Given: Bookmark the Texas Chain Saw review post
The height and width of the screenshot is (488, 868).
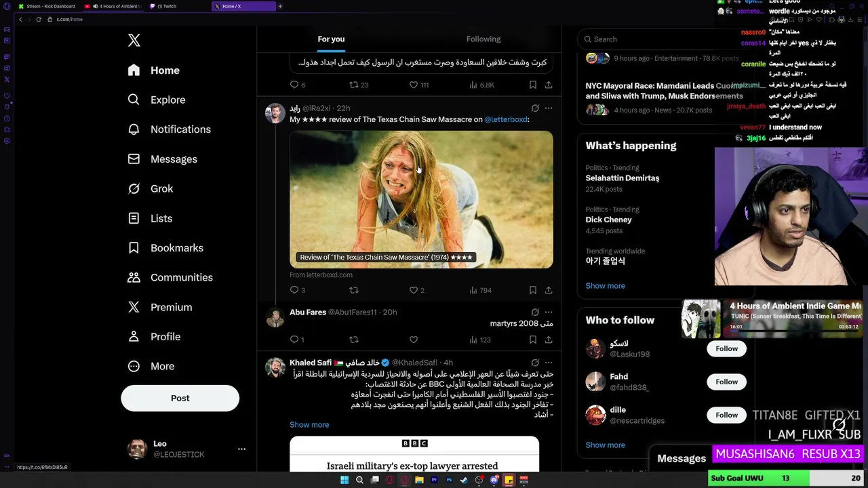Looking at the screenshot, I should [x=533, y=290].
